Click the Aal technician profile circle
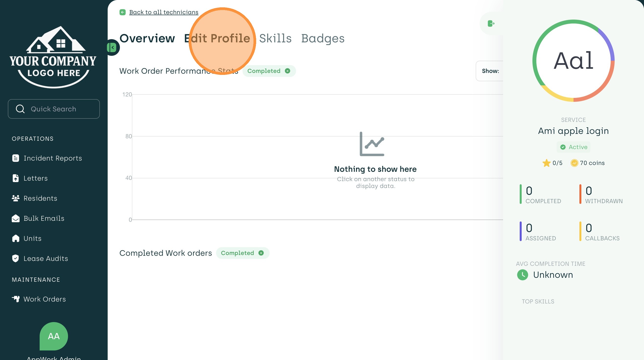The height and width of the screenshot is (360, 644). point(573,61)
